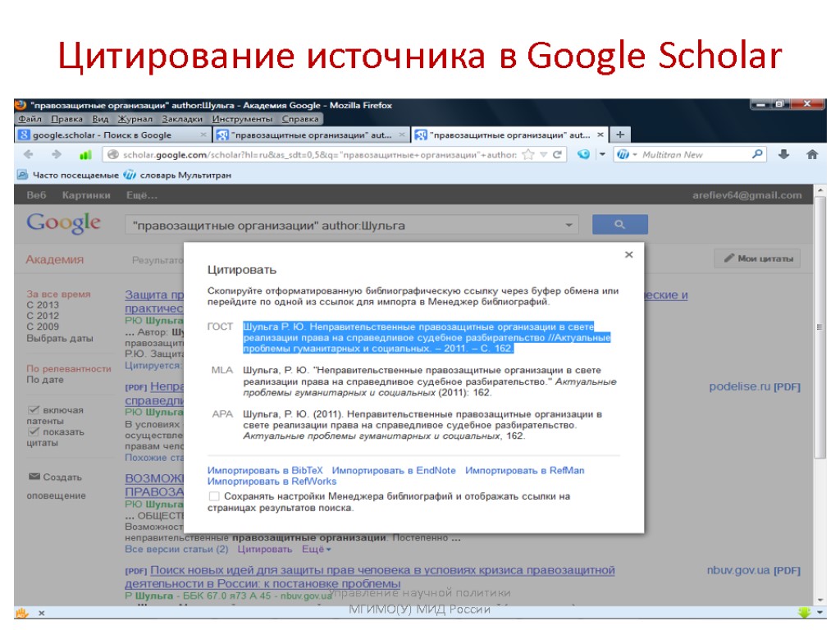The image size is (840, 630).
Task: Open the Журнал menu
Action: (x=135, y=119)
